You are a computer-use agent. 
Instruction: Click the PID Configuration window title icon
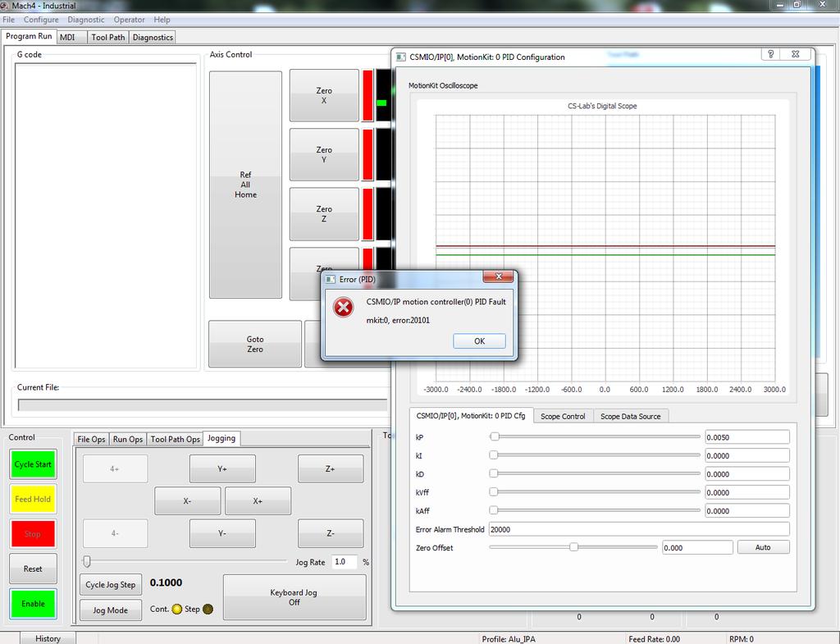pyautogui.click(x=400, y=57)
